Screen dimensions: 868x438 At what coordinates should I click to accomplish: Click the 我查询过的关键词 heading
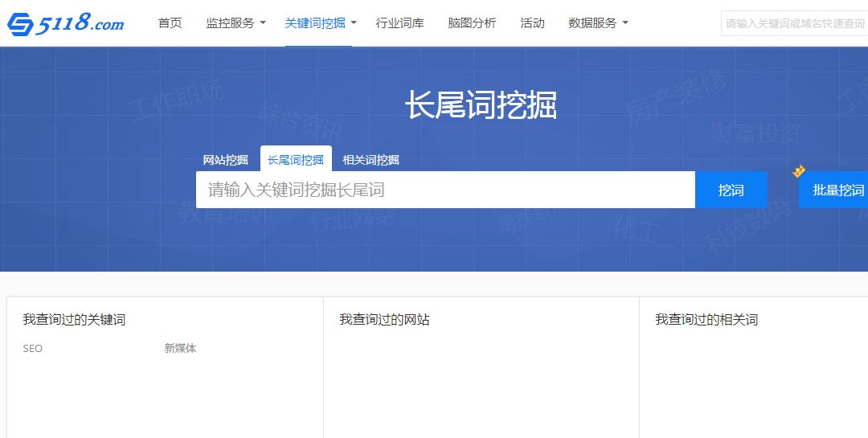pyautogui.click(x=74, y=320)
